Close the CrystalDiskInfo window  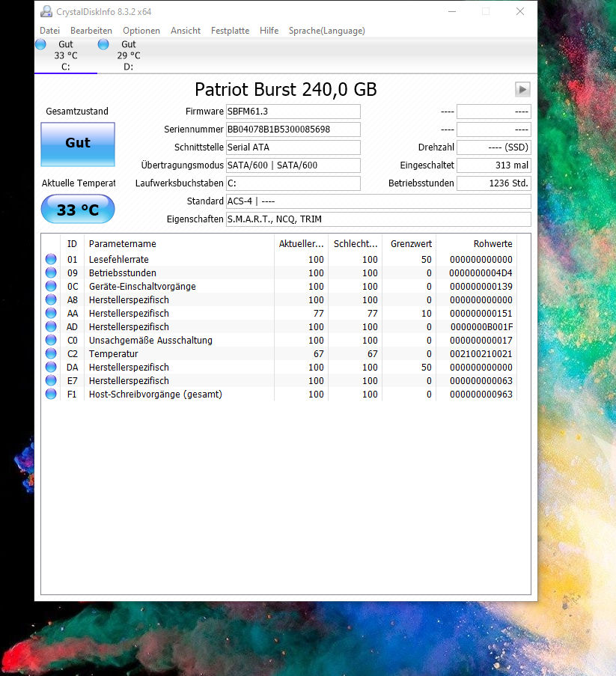[x=520, y=12]
